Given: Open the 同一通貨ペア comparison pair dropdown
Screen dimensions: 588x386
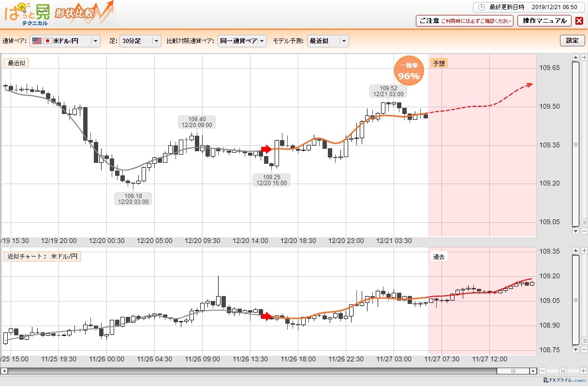Looking at the screenshot, I should [242, 41].
